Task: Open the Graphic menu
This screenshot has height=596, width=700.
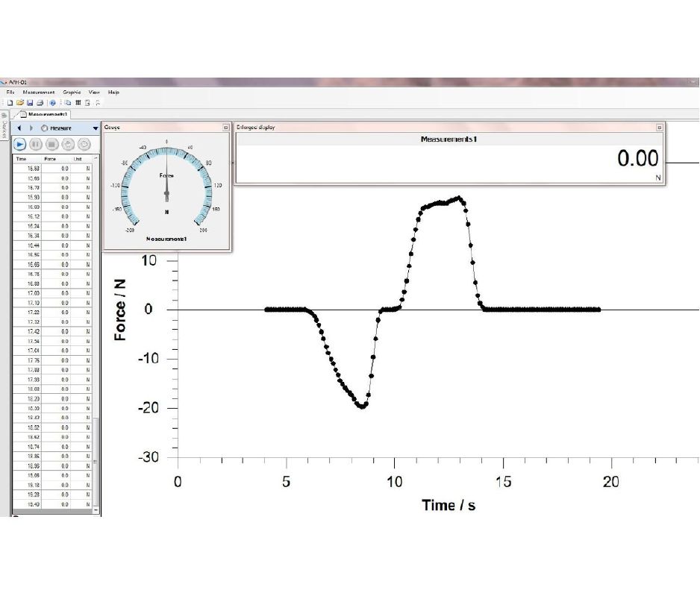Action: 72,92
